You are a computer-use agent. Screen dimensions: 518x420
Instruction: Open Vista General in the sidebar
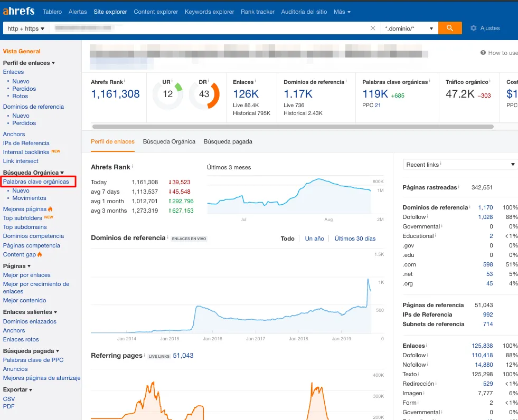[22, 51]
